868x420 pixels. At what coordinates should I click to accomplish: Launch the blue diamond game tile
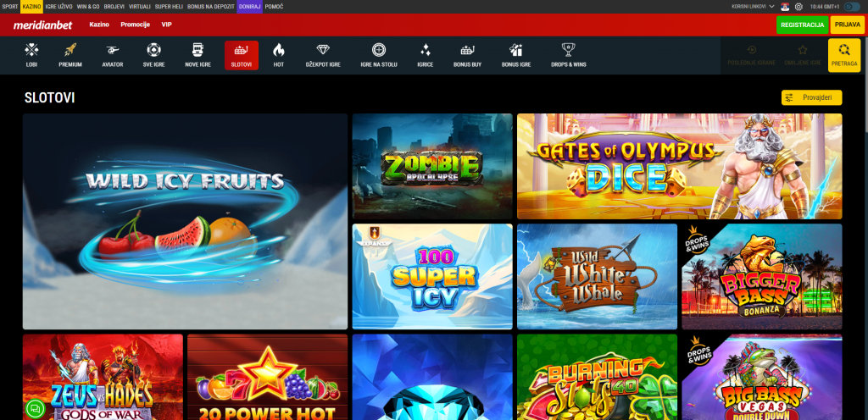(432, 377)
